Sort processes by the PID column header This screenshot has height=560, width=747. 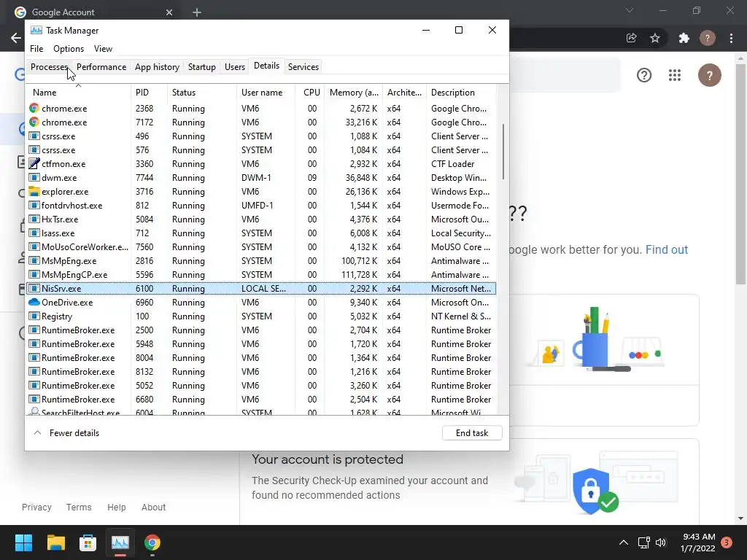[x=149, y=93]
